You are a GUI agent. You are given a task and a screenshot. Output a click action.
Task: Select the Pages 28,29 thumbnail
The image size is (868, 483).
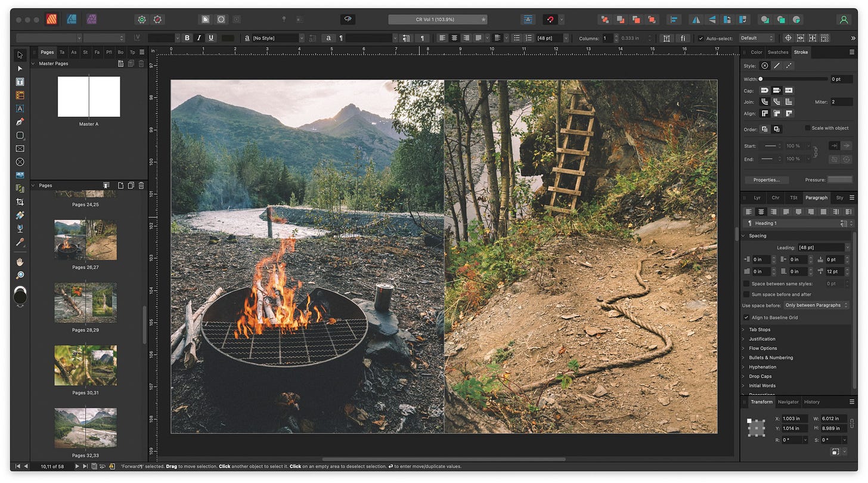86,304
